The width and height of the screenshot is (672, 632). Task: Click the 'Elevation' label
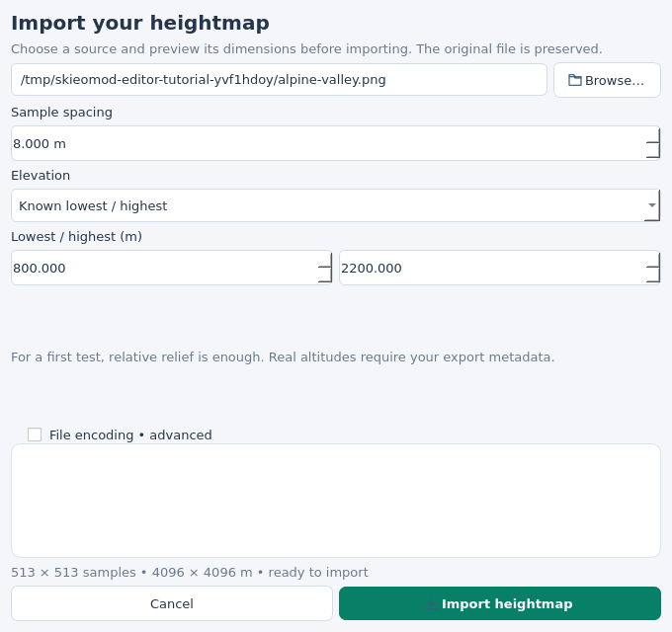pyautogui.click(x=41, y=176)
